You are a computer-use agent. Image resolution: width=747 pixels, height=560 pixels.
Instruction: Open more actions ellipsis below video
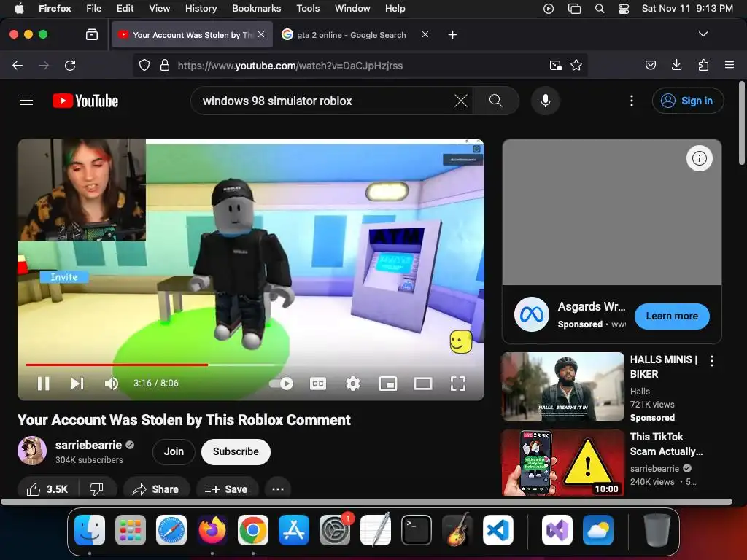(x=278, y=489)
